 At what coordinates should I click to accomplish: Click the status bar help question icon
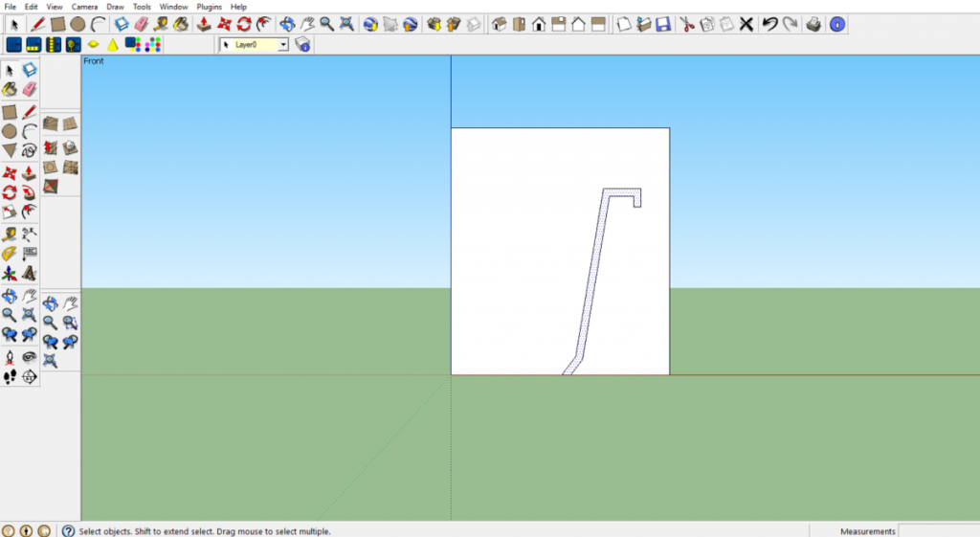[x=68, y=530]
